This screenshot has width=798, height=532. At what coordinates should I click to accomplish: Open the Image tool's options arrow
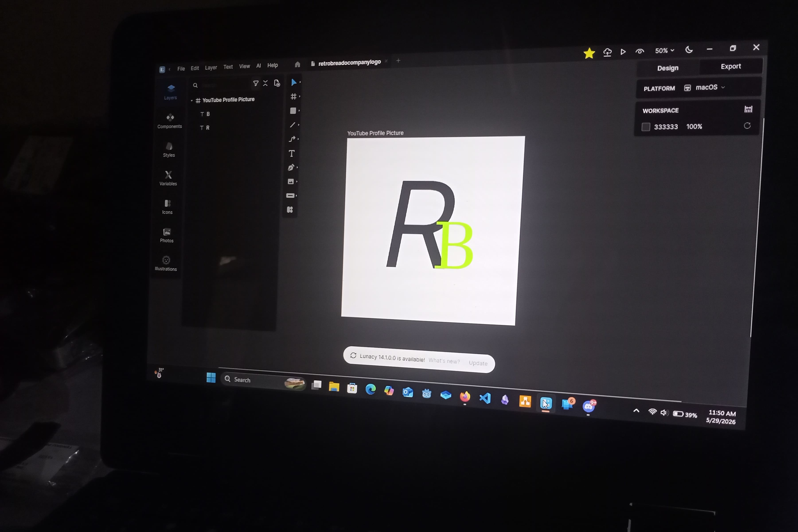297,181
